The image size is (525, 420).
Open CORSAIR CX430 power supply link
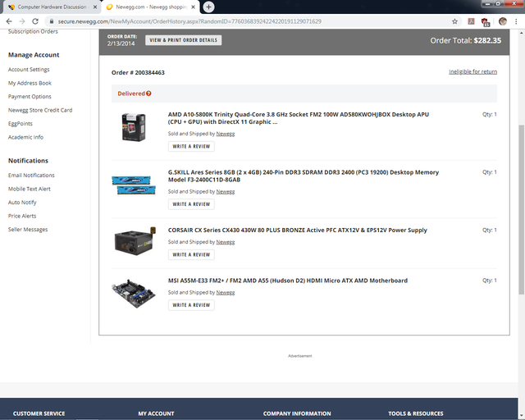pyautogui.click(x=297, y=230)
